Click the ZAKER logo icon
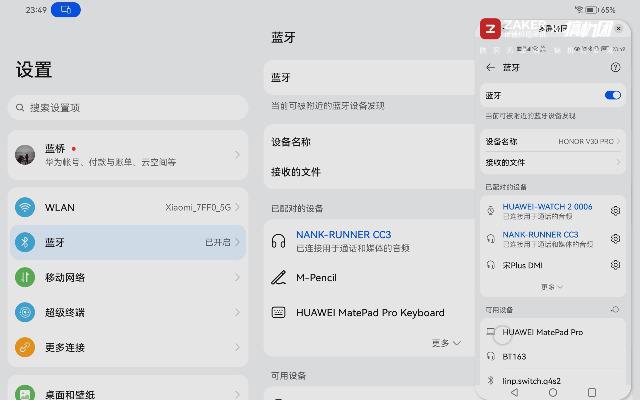640x400 pixels. (x=490, y=29)
